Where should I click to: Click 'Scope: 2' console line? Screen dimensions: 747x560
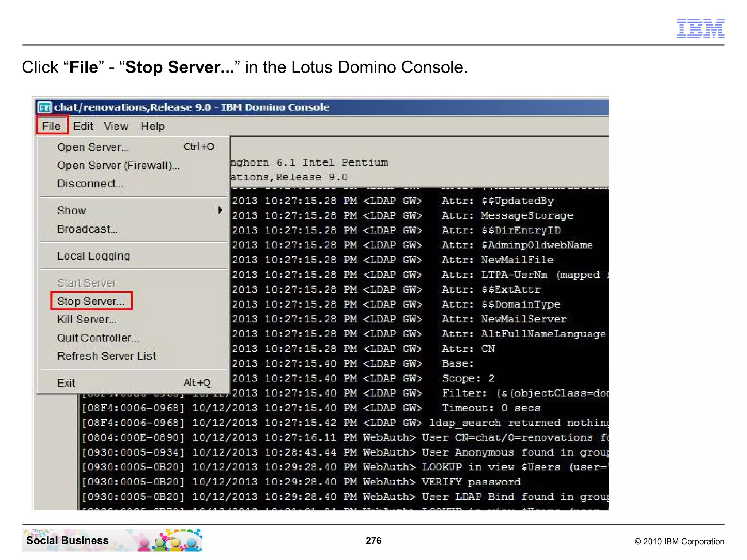[x=468, y=378]
